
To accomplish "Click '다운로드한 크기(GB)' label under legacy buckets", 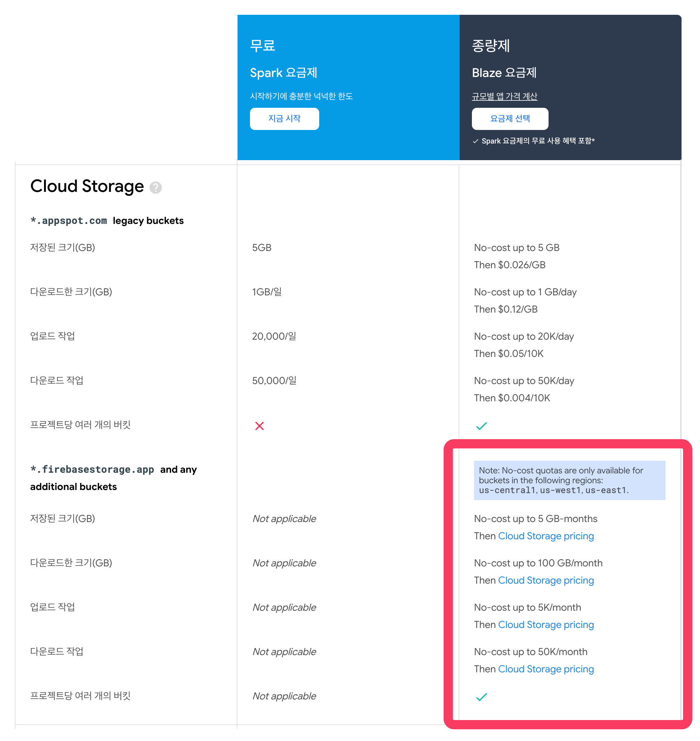I will coord(71,292).
